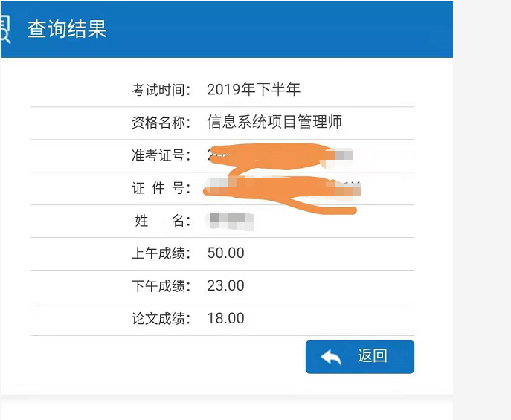Image resolution: width=511 pixels, height=420 pixels.
Task: Select the morning score 50.00
Action: (226, 253)
